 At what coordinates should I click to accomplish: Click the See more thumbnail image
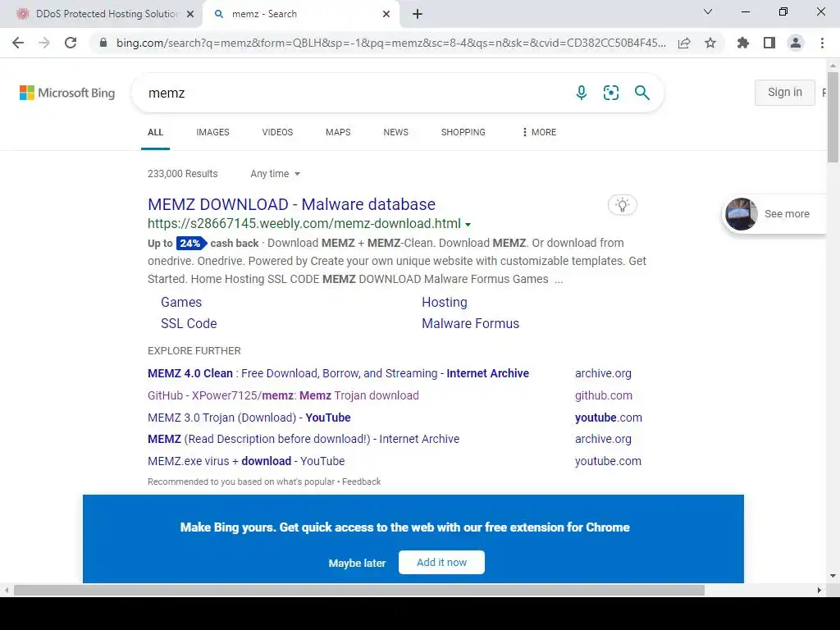741,214
